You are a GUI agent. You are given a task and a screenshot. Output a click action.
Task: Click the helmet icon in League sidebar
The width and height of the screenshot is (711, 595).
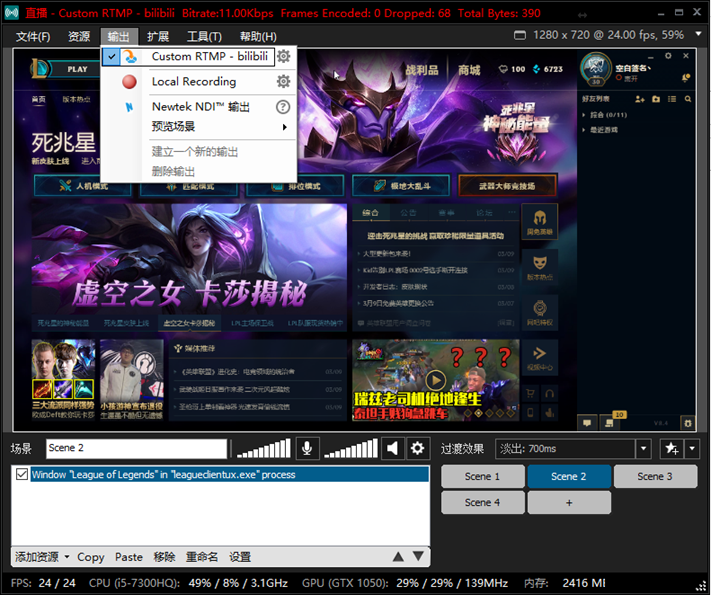(x=540, y=222)
